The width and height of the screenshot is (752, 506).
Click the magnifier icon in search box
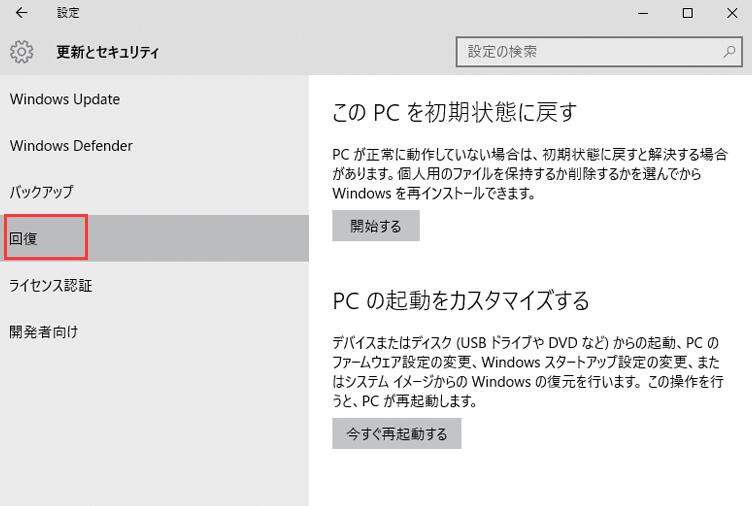click(730, 51)
